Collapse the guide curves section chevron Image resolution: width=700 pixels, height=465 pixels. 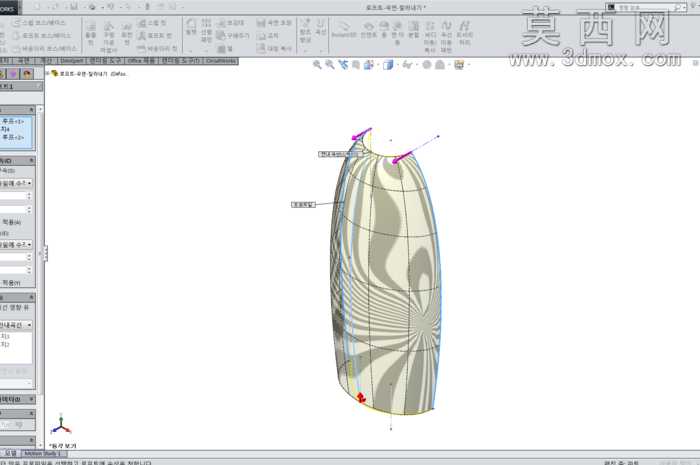pyautogui.click(x=31, y=297)
